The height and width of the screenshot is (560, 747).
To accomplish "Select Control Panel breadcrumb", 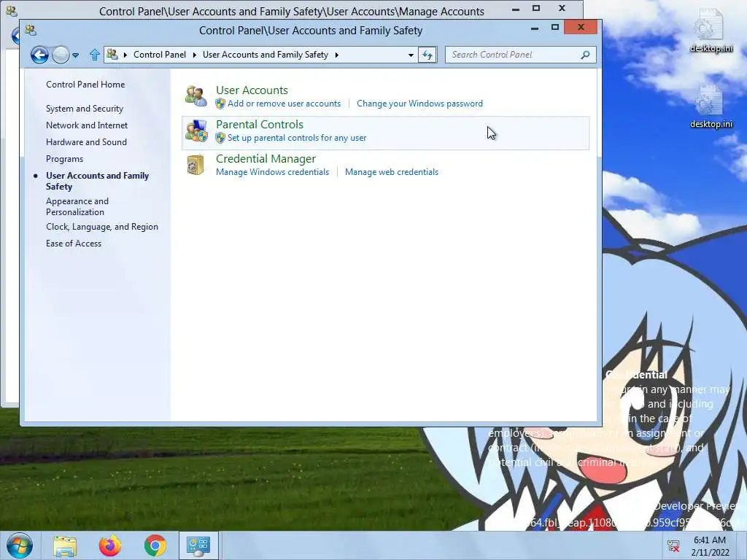I will point(160,55).
